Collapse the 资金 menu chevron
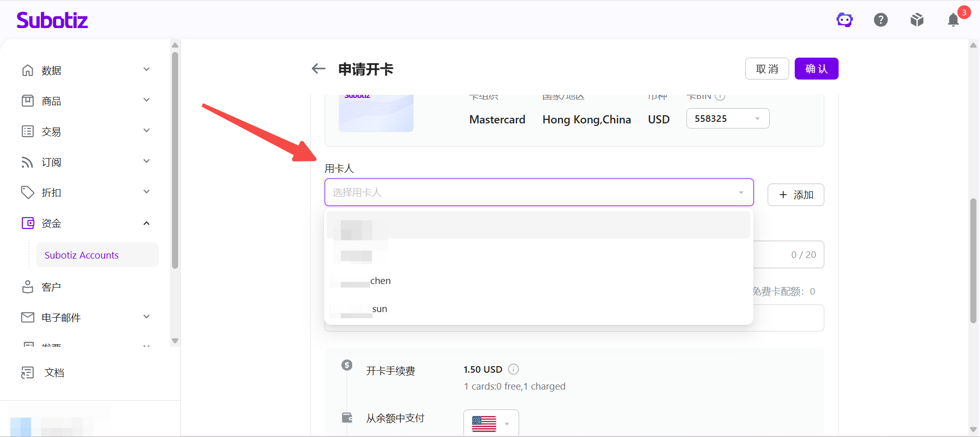This screenshot has width=980, height=437. tap(146, 223)
